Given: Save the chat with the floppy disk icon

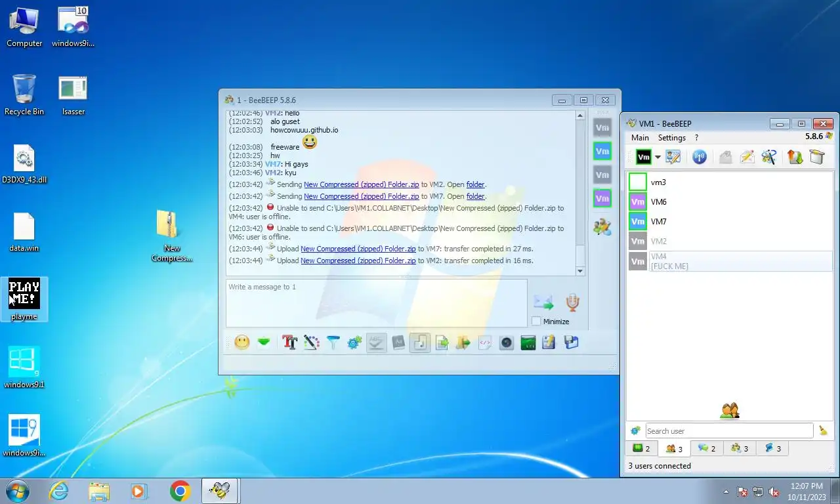Looking at the screenshot, I should tap(571, 343).
